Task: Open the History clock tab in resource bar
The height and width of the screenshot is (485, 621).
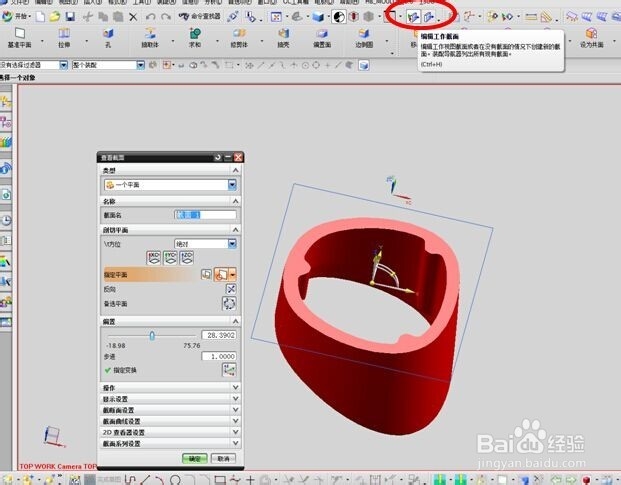Action: [6, 220]
